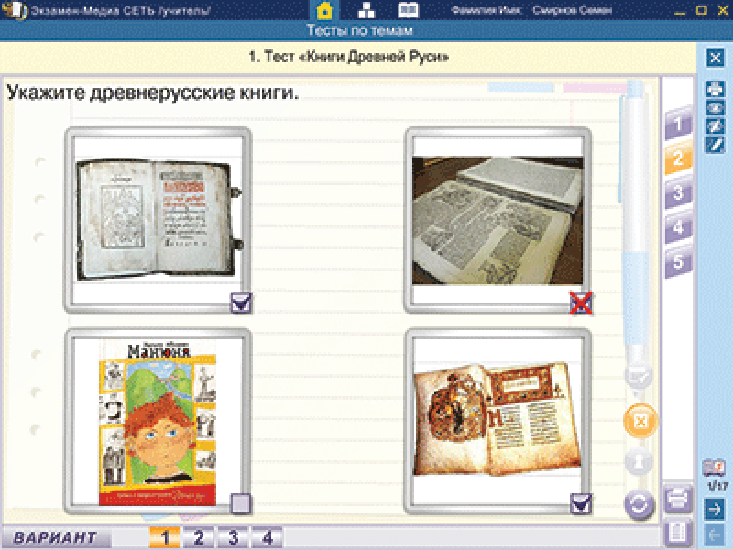Check the box under Манюня book cover

(241, 504)
